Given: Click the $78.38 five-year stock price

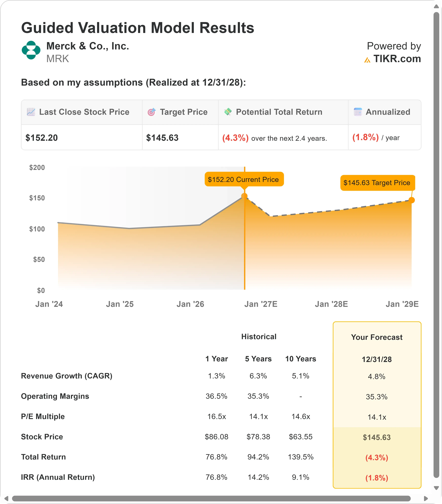Looking at the screenshot, I should (x=258, y=437).
